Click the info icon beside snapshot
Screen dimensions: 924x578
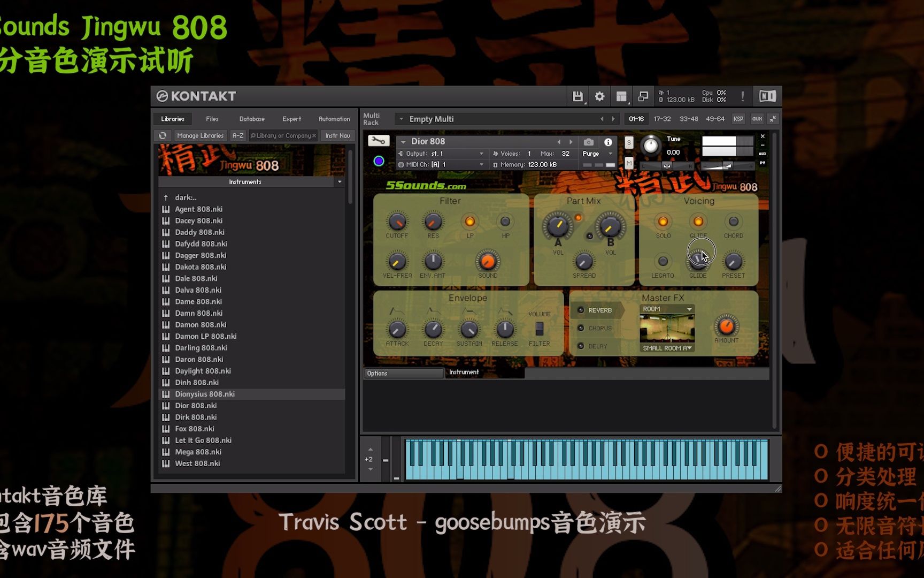tap(608, 142)
